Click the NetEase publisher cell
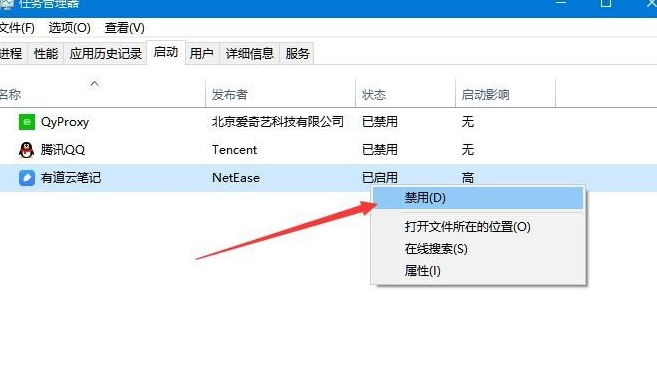 click(x=236, y=178)
